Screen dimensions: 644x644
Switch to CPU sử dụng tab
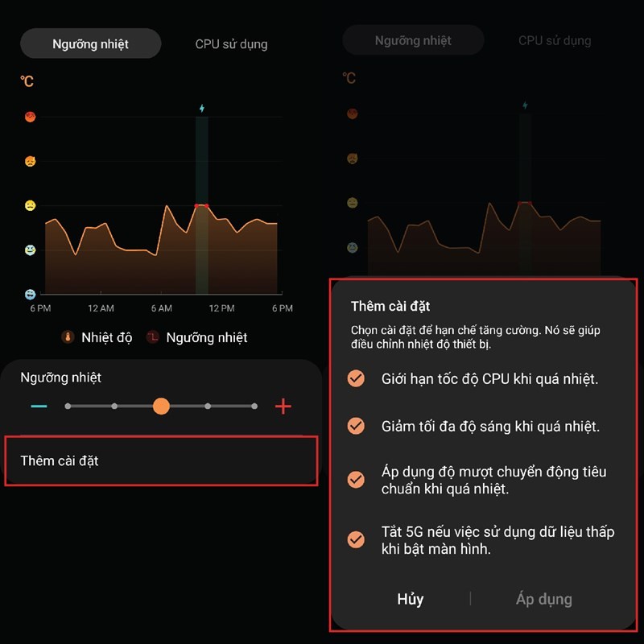click(231, 43)
